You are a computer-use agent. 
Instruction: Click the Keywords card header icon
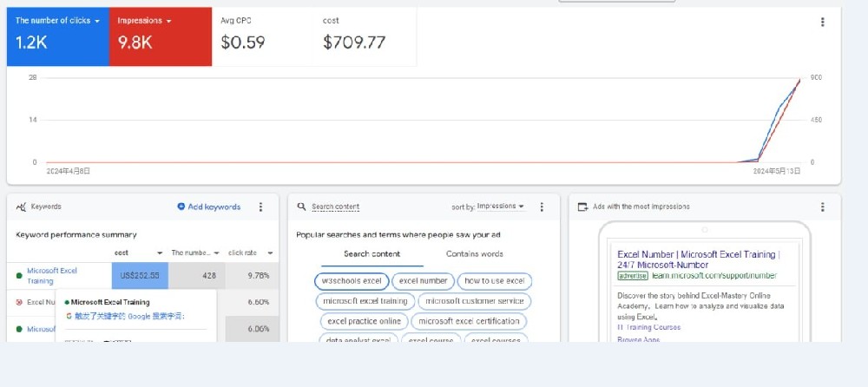(21, 207)
